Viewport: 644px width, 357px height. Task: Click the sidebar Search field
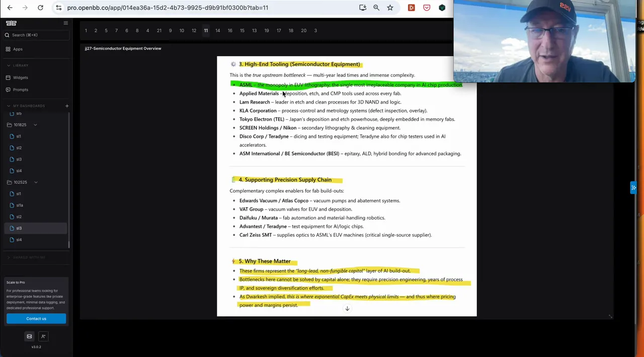(x=35, y=35)
